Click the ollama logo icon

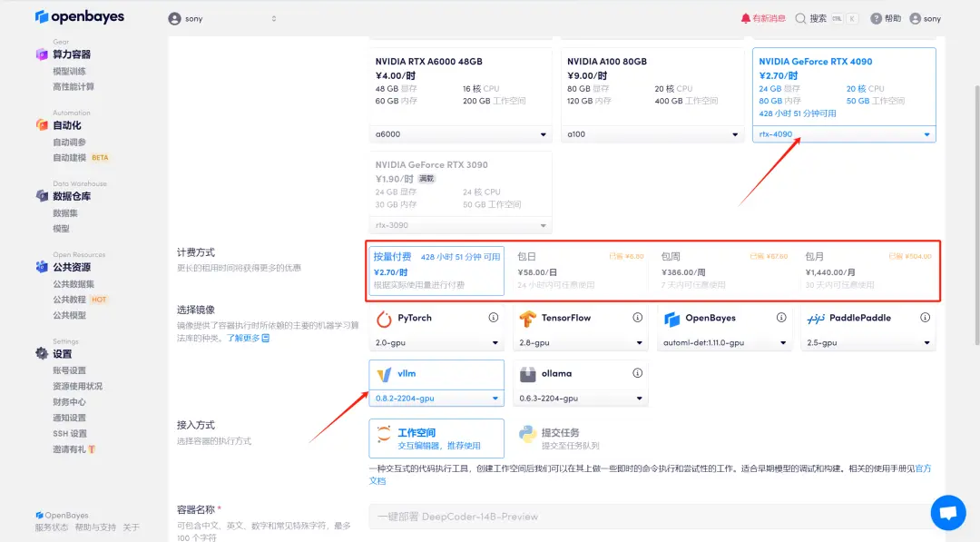pyautogui.click(x=527, y=374)
